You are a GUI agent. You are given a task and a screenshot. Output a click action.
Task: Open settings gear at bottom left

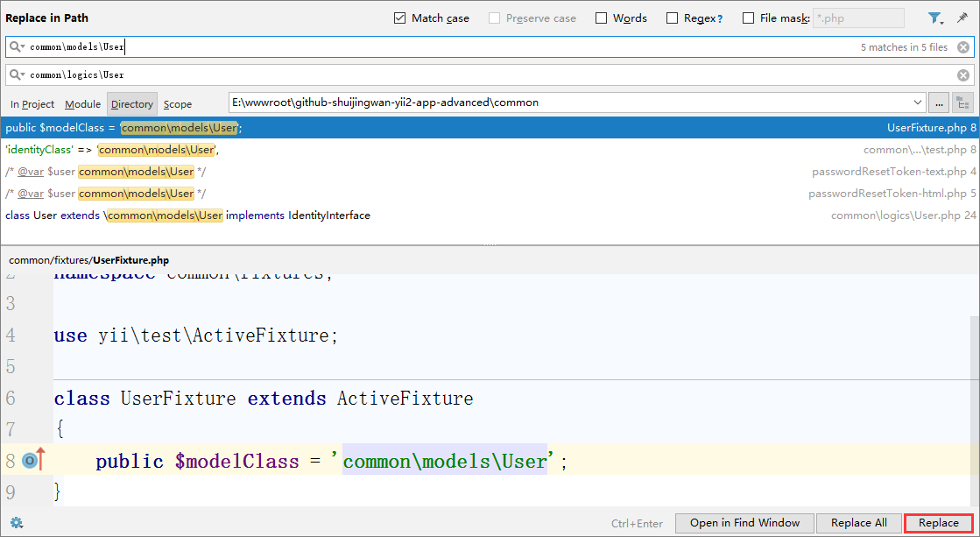16,523
